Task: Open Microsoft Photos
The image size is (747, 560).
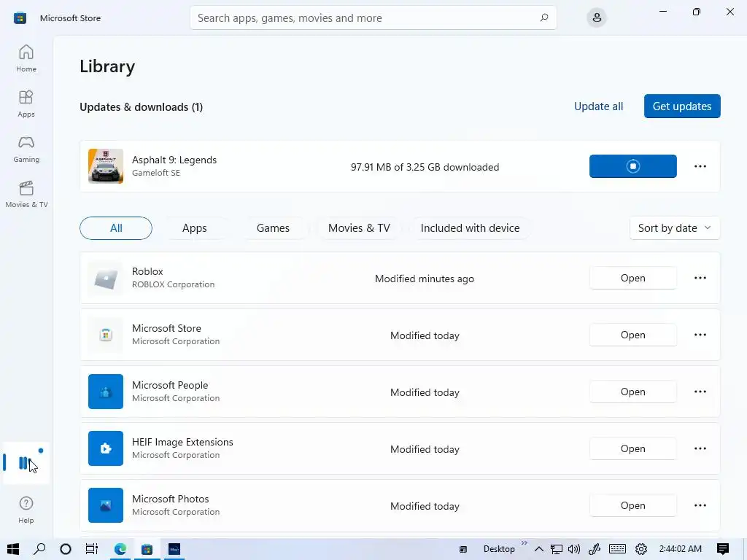Action: tap(632, 505)
